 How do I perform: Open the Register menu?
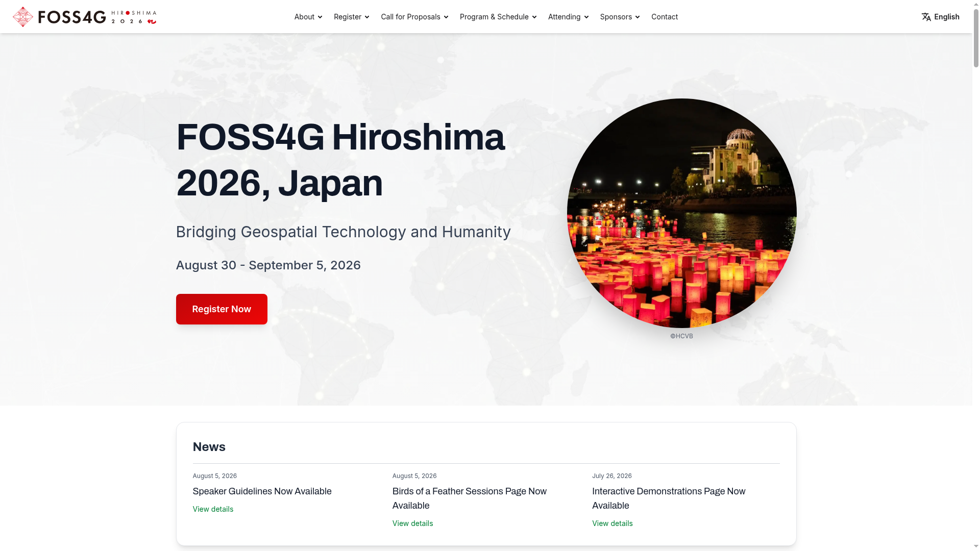point(351,17)
